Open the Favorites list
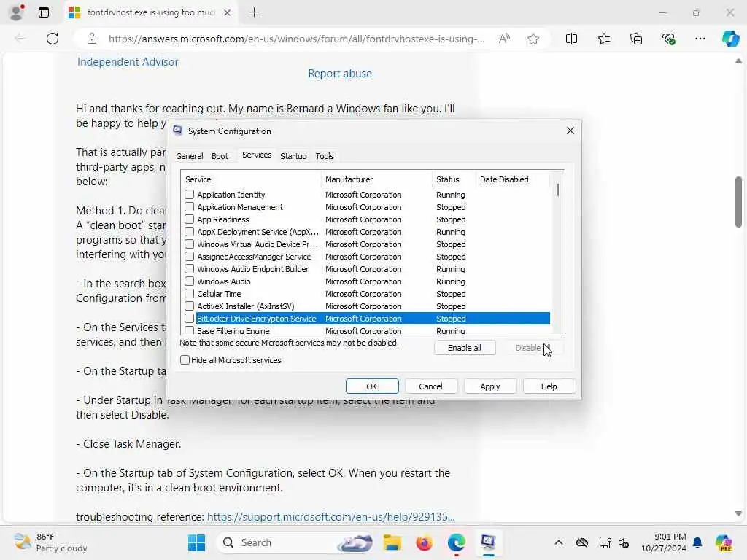 [x=603, y=39]
